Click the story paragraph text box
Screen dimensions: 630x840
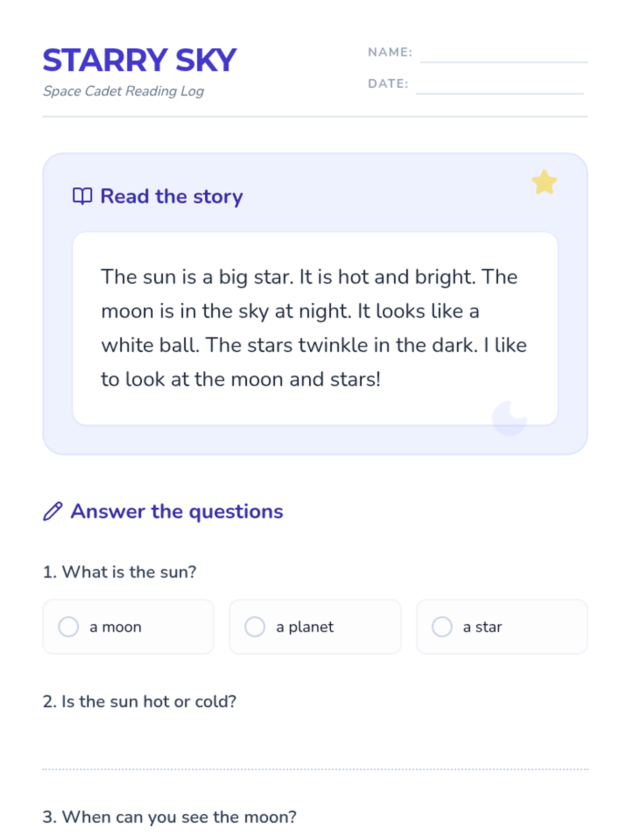(x=315, y=328)
